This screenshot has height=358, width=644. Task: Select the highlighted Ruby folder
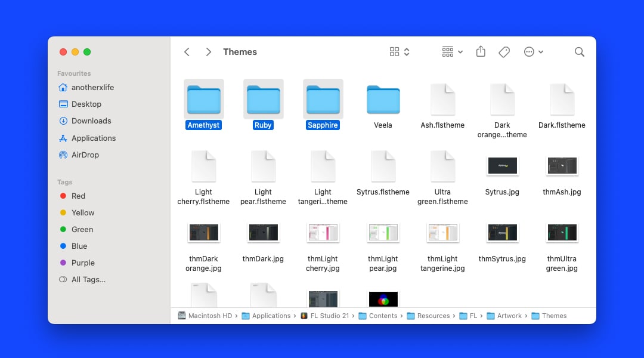[x=263, y=100]
